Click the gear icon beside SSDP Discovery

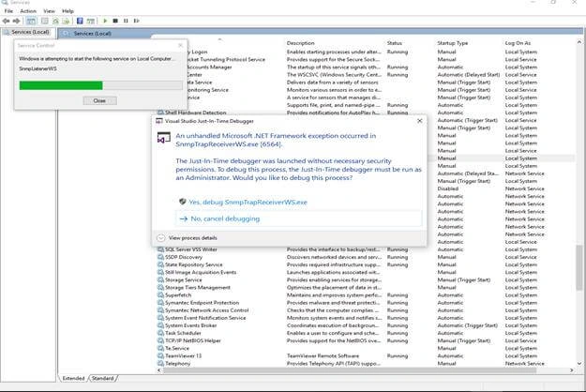click(x=160, y=257)
